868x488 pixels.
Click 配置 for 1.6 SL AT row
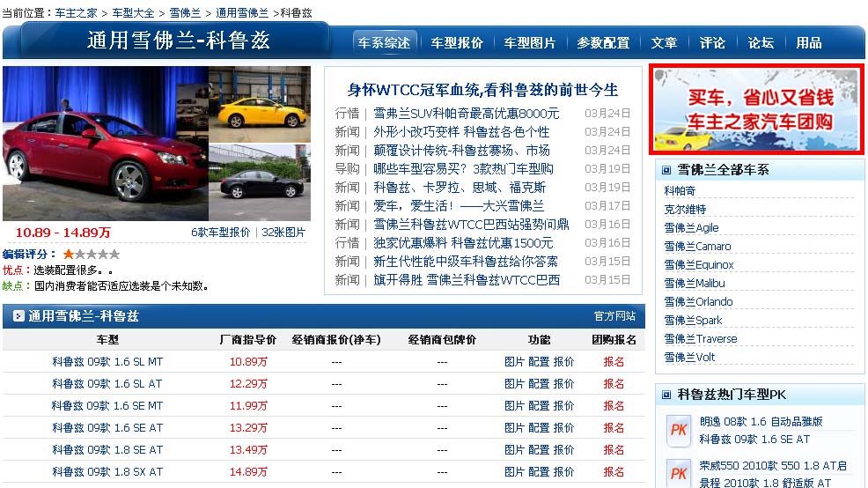point(539,384)
